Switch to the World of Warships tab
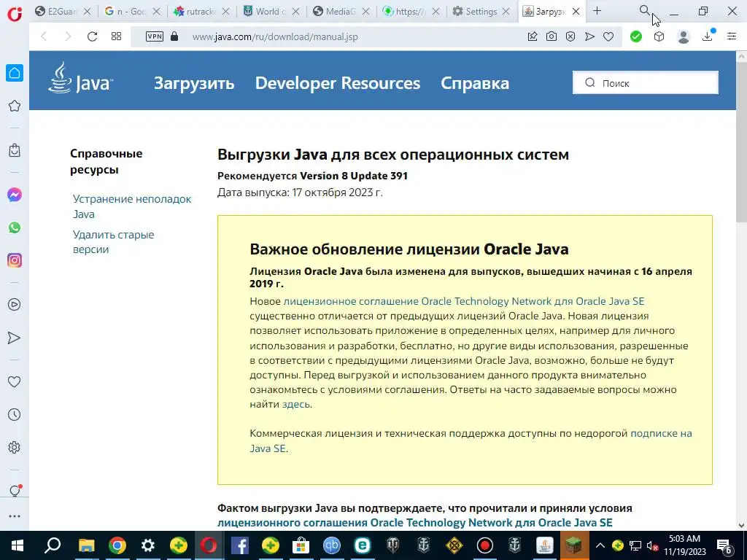The height and width of the screenshot is (560, 747). click(x=264, y=12)
